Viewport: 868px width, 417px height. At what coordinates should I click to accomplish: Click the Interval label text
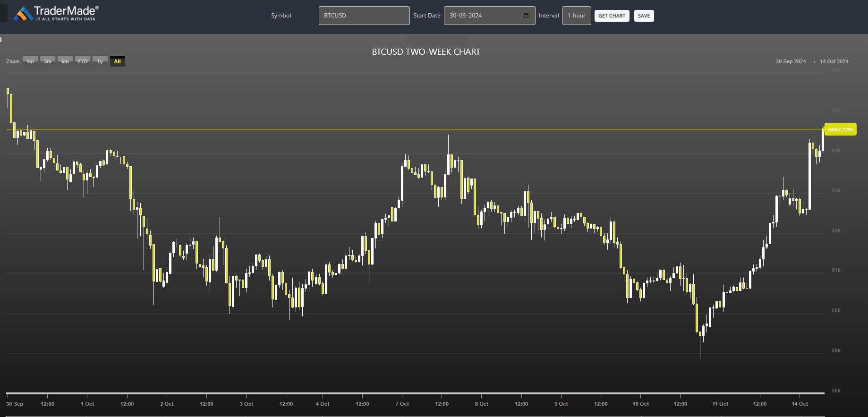(549, 16)
